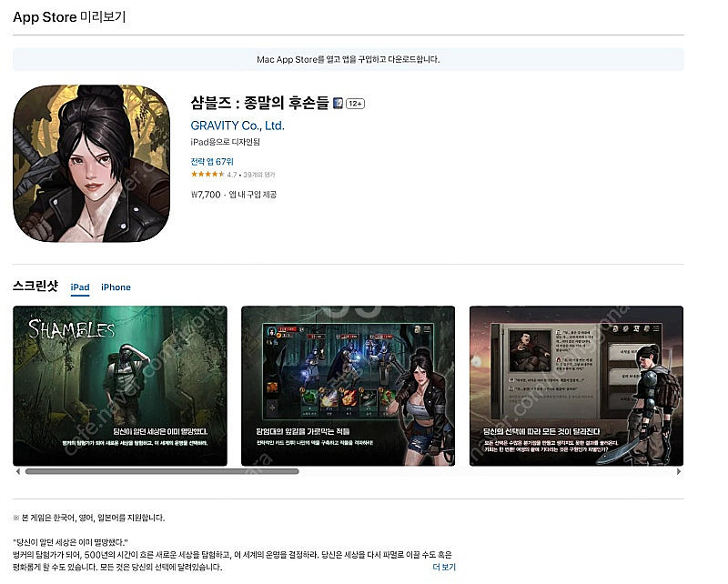Image resolution: width=728 pixels, height=584 pixels.
Task: Click the quote '당신이 알던 세상은 이미 멸망했다.' in description
Action: click(71, 542)
